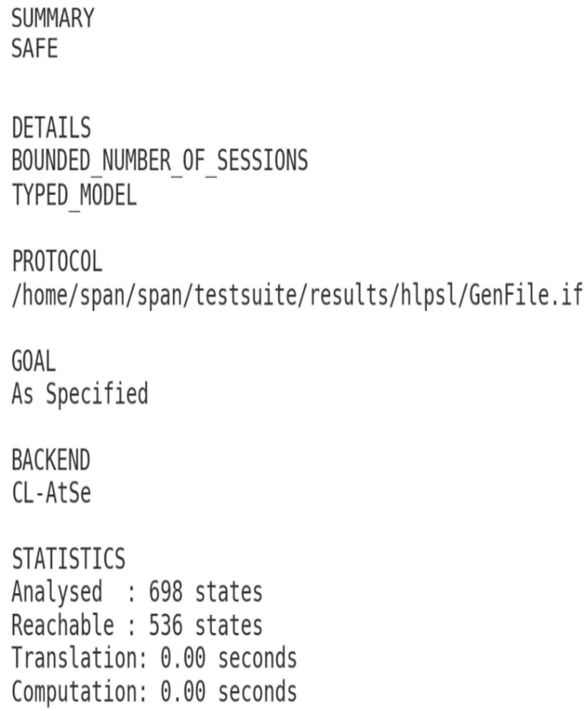This screenshot has height=711, width=588.
Task: Select BOUNDED_NUMBER_OF_SESSIONS text line
Action: [160, 161]
